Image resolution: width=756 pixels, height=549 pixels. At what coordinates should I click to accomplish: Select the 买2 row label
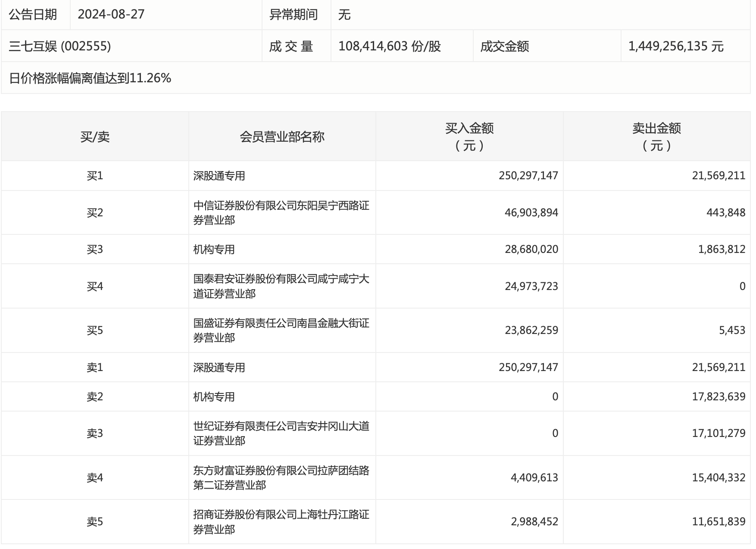(95, 213)
